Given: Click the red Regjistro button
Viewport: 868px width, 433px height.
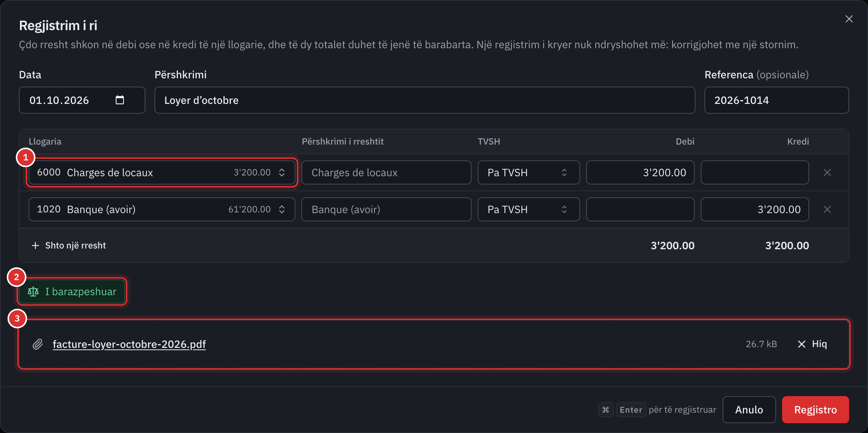Looking at the screenshot, I should [815, 410].
